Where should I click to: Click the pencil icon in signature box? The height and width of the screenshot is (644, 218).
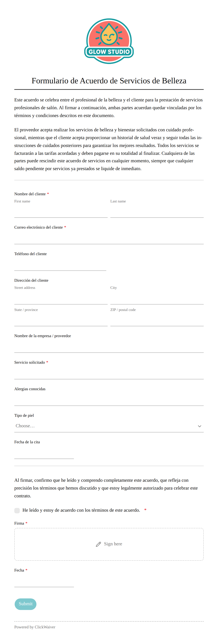tap(98, 544)
